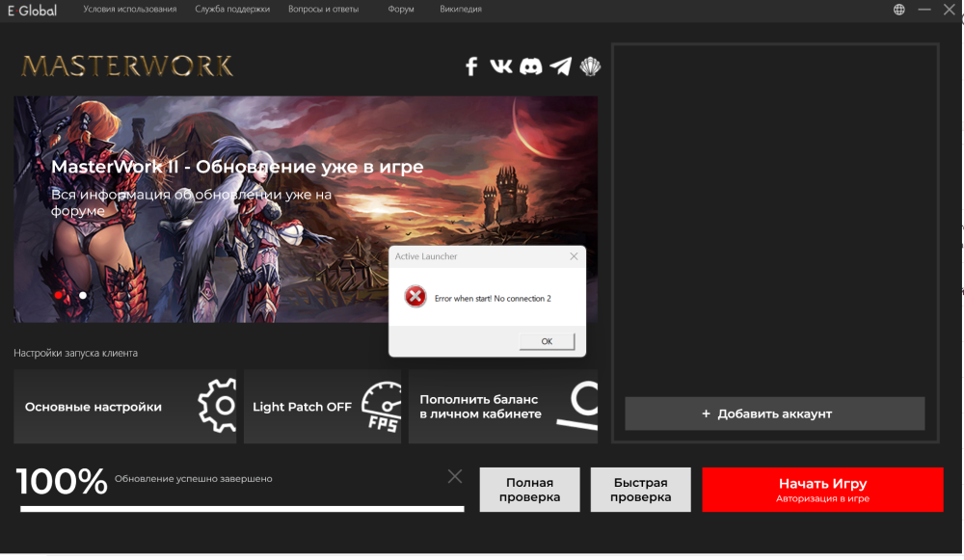Run the Быстрая проверка check
964x560 pixels.
tap(640, 490)
